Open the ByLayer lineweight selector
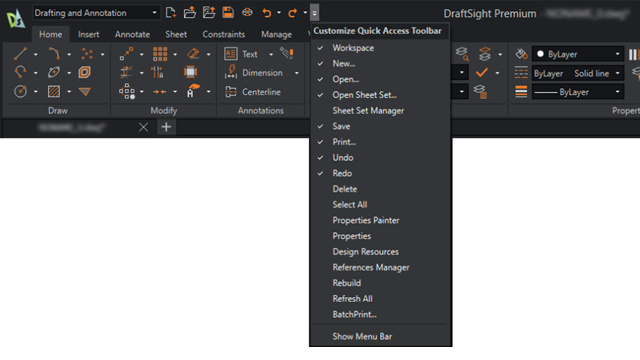 578,92
